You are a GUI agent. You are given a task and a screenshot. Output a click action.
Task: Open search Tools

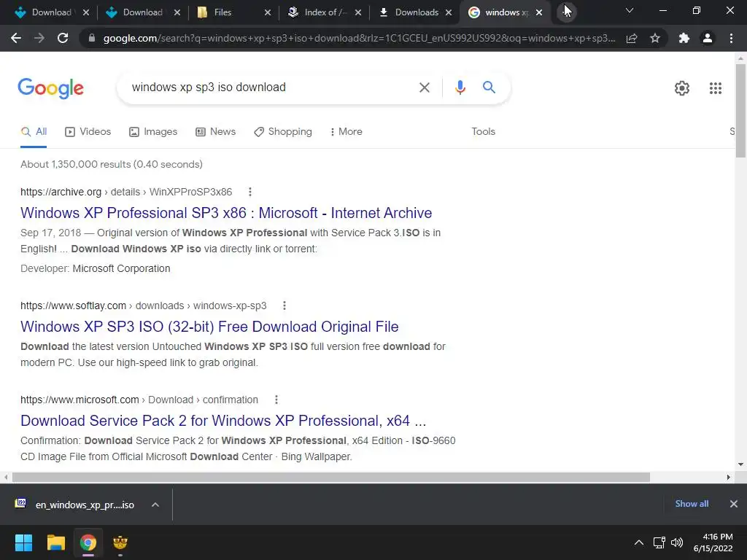pos(483,132)
